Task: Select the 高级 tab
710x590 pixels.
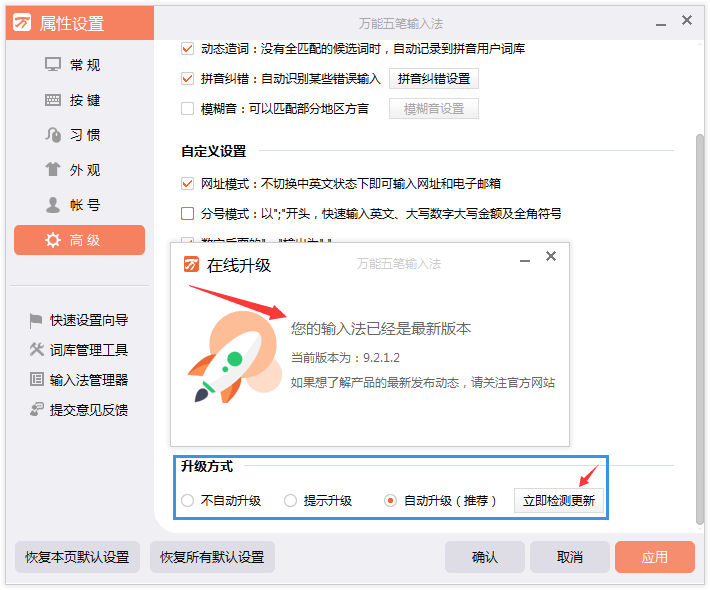Action: click(x=79, y=240)
